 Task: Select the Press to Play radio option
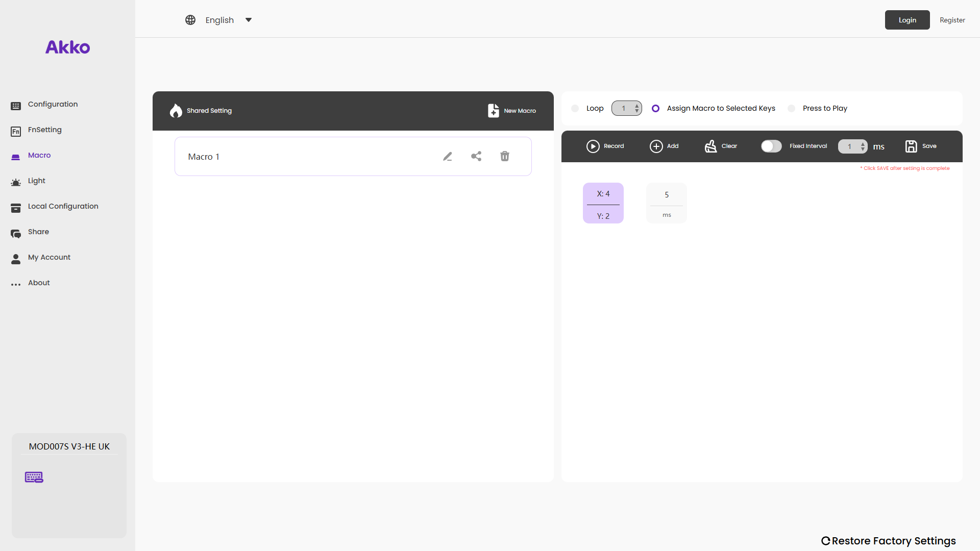pos(792,109)
